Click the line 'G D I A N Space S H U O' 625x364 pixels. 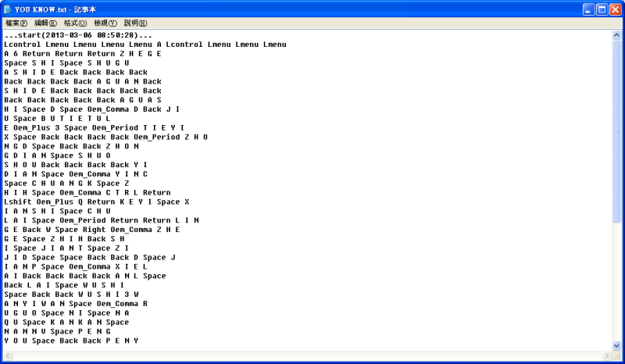[x=57, y=155]
